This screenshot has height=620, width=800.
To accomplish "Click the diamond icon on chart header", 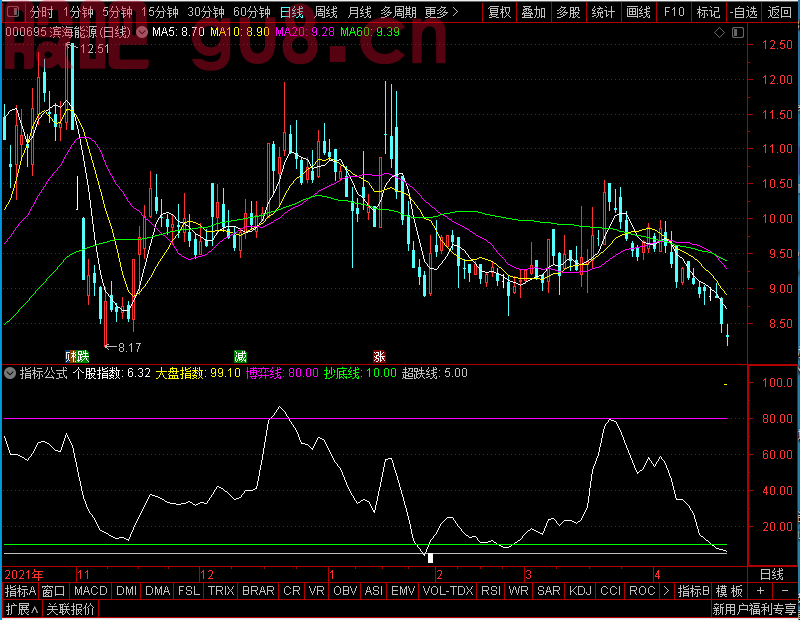I will 719,33.
